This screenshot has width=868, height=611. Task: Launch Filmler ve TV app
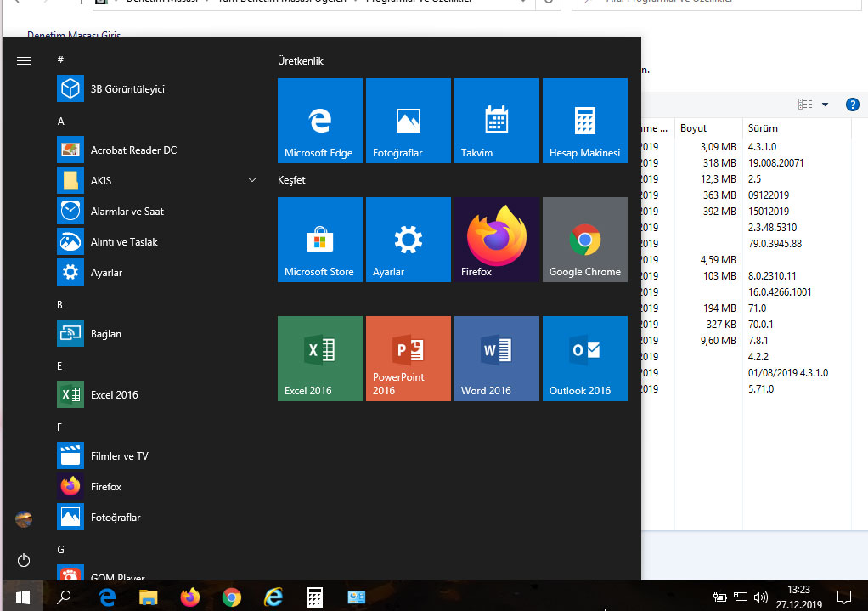tap(156, 455)
